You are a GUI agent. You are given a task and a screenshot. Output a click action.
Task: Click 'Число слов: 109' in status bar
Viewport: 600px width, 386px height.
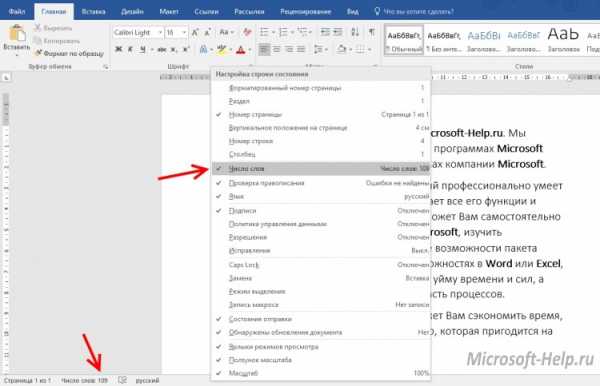pos(84,380)
